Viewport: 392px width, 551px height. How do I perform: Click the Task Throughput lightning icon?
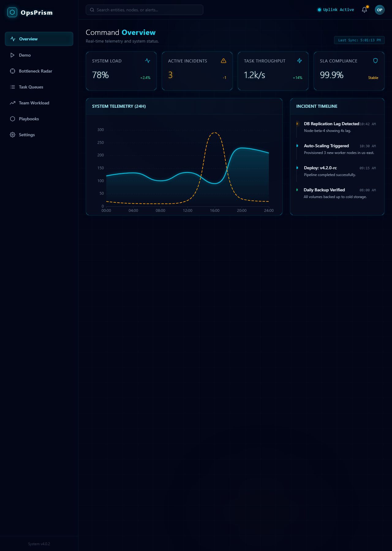click(x=300, y=61)
